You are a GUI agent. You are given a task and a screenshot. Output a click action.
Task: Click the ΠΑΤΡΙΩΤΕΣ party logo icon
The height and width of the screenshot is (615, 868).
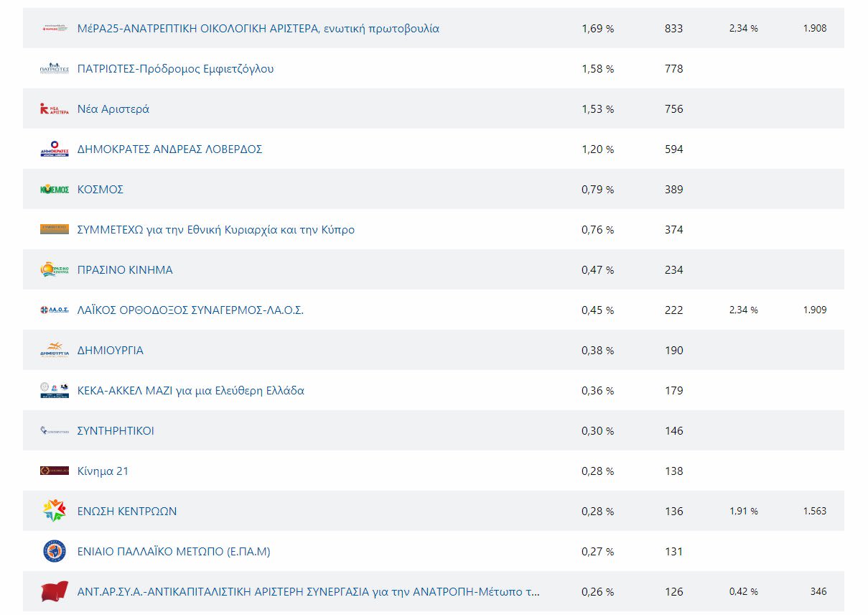55,69
